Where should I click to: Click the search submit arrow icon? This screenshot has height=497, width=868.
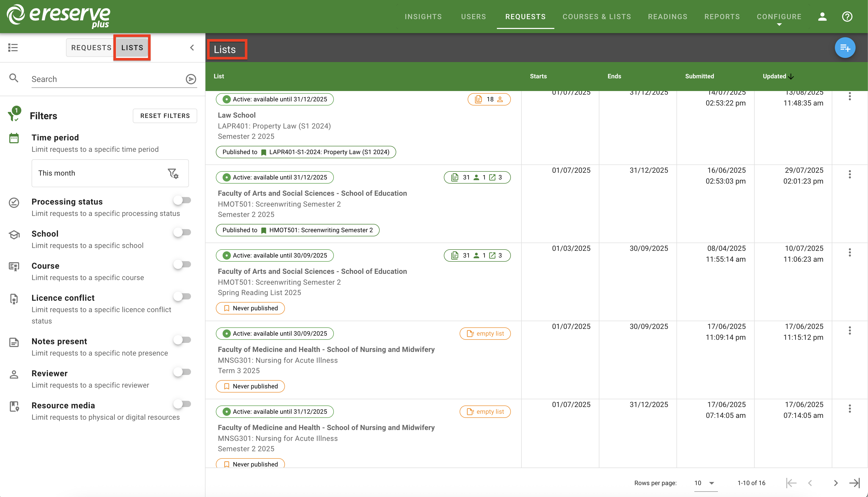click(191, 79)
